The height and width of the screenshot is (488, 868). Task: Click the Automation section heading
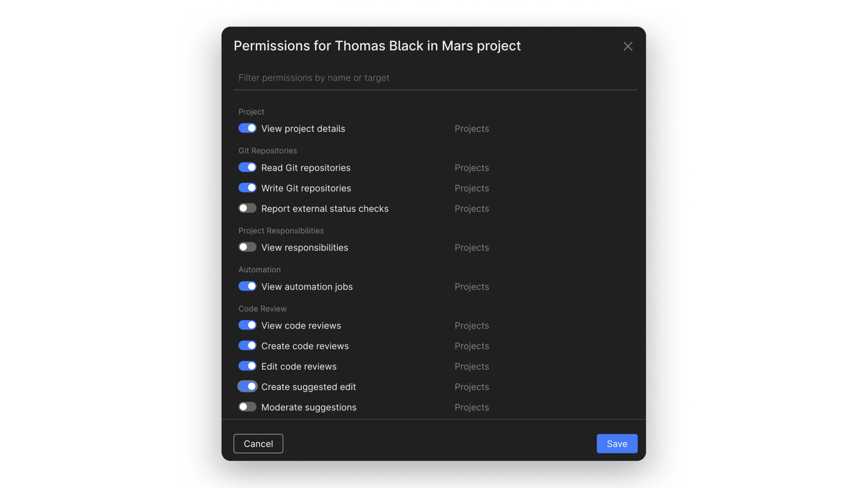tap(259, 270)
